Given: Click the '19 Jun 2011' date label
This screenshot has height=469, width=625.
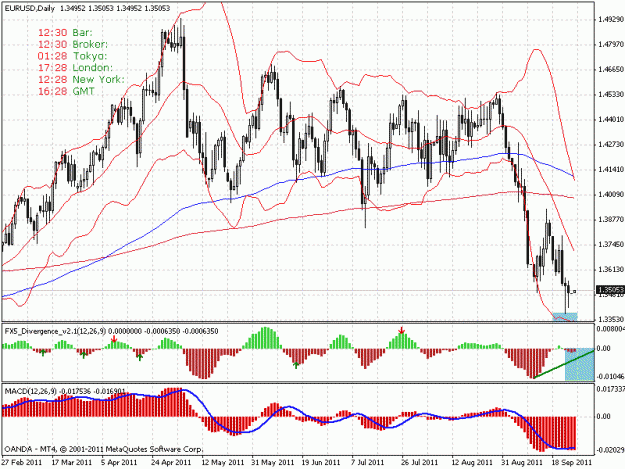Looking at the screenshot, I should [321, 462].
